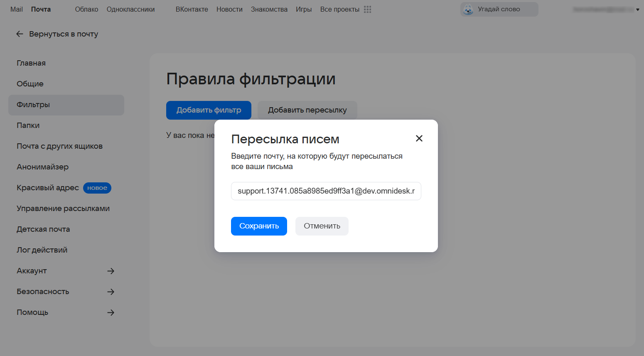Screen dimensions: 644x356
Task: Click the back arrow to return to mail
Action: [x=20, y=34]
